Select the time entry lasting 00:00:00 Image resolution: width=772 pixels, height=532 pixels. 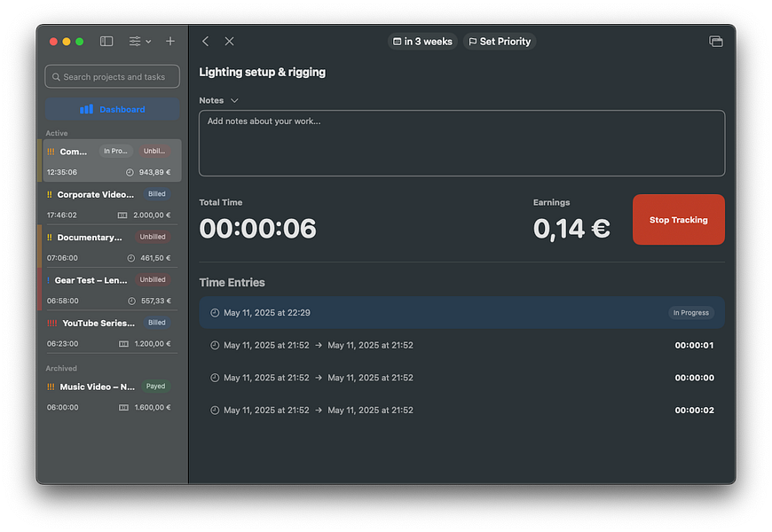pos(461,378)
